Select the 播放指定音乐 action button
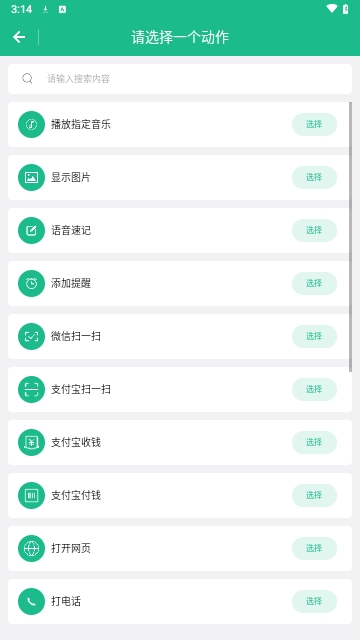The image size is (360, 640). coord(314,124)
